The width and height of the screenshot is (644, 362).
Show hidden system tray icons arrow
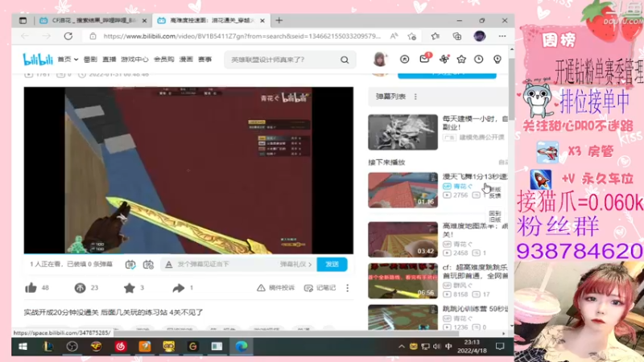(x=401, y=347)
